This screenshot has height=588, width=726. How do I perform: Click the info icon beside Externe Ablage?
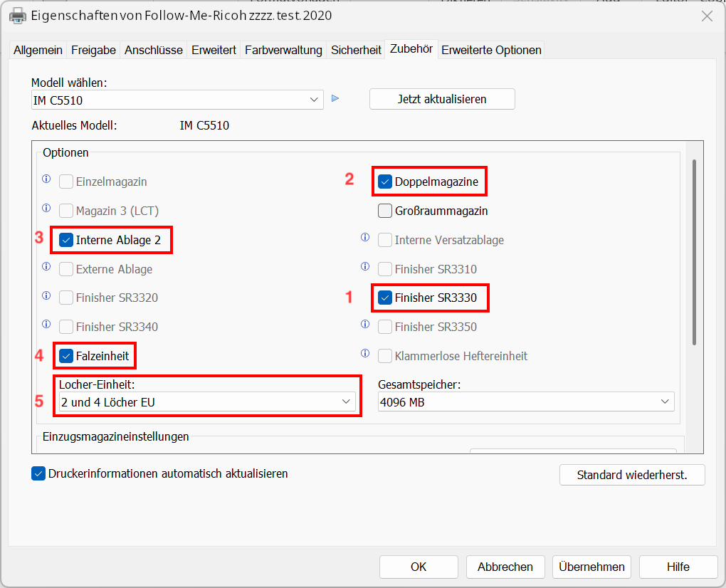pos(46,267)
